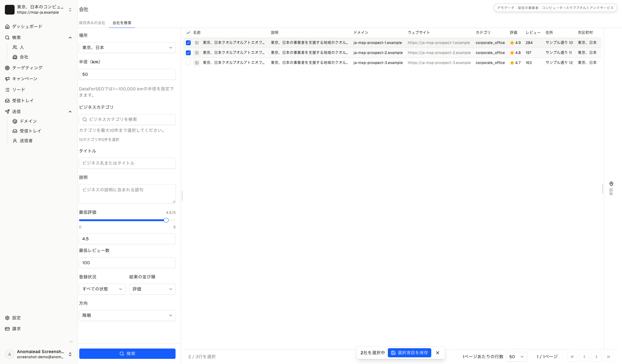Open account menu Anomalead Screensh...

click(x=39, y=354)
